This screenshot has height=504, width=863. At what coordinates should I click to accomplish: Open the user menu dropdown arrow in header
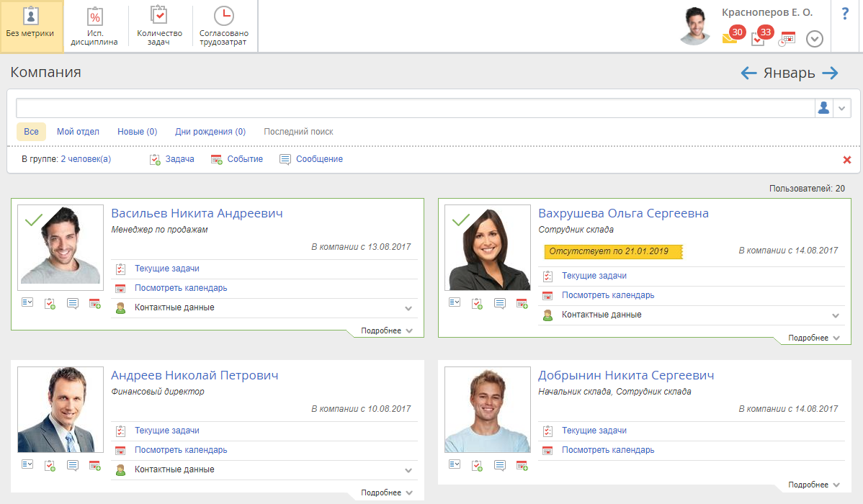(x=814, y=39)
